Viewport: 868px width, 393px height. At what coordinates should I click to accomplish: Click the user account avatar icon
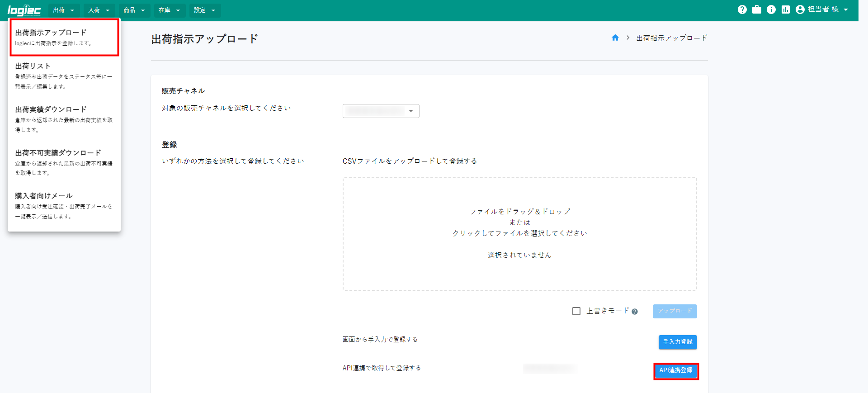tap(800, 9)
